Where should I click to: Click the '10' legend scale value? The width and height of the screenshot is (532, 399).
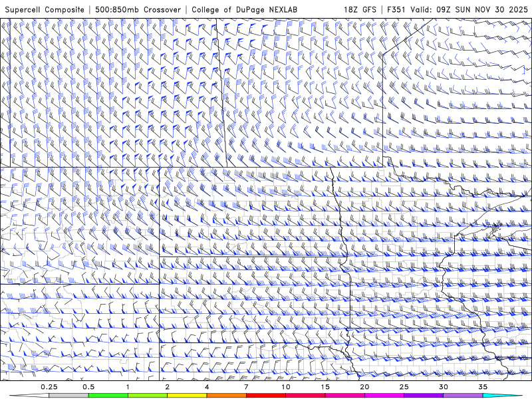click(286, 387)
